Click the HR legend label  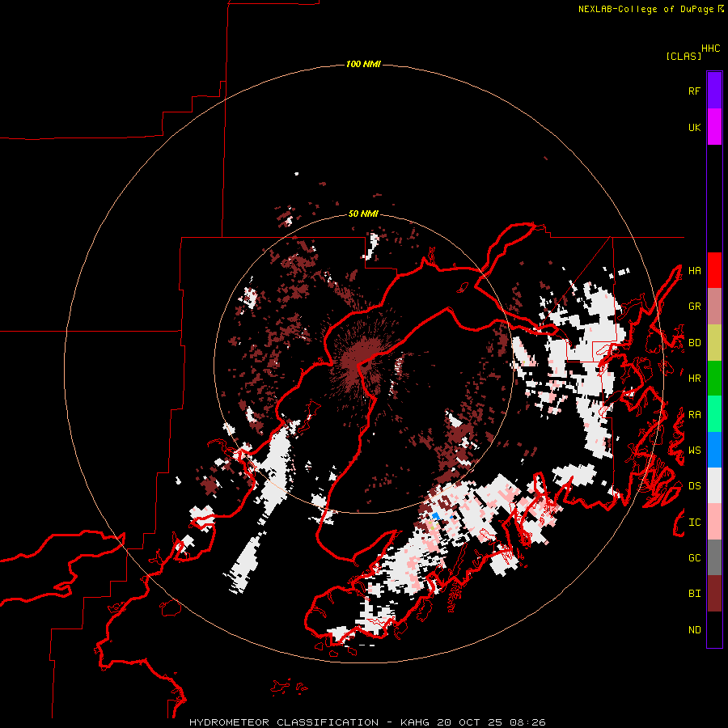pos(694,378)
